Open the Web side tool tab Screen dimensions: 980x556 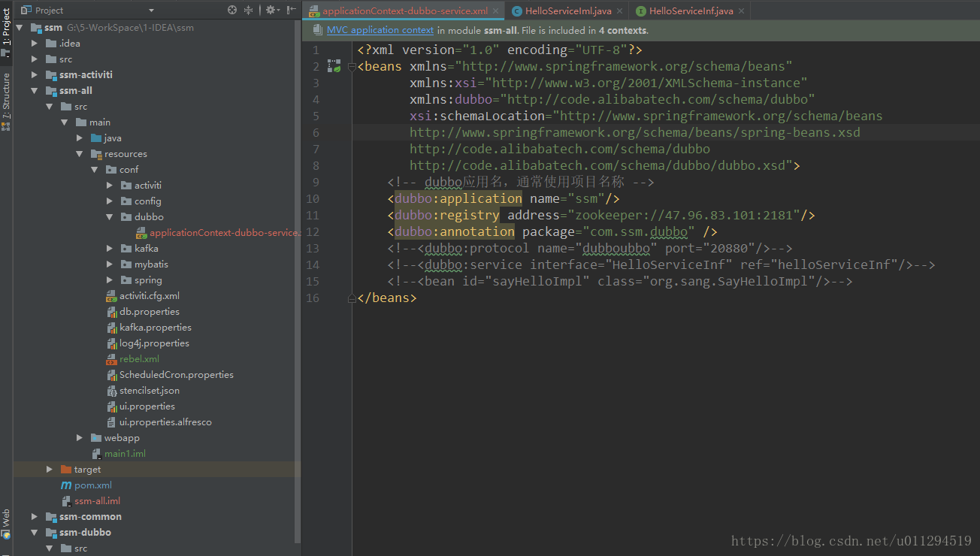pos(6,524)
